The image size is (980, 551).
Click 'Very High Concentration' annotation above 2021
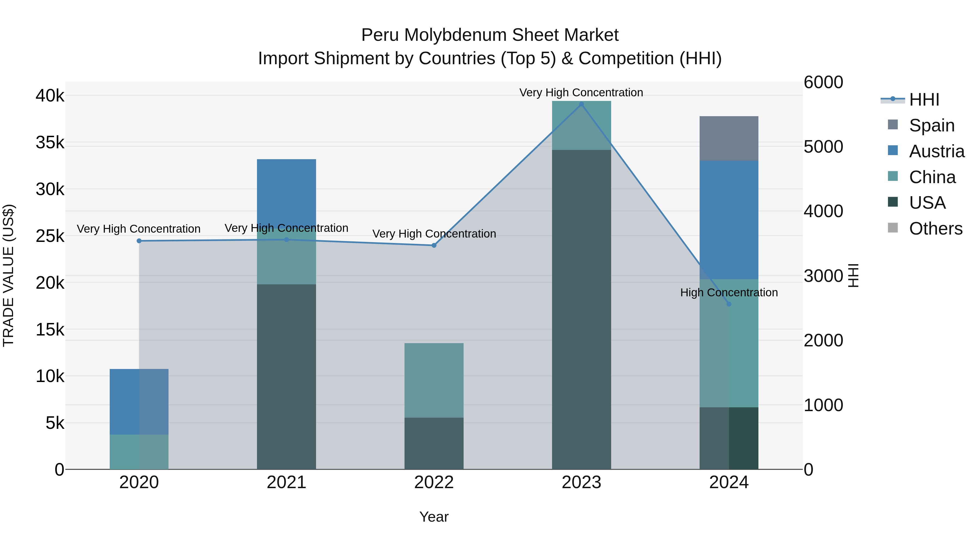pos(286,228)
